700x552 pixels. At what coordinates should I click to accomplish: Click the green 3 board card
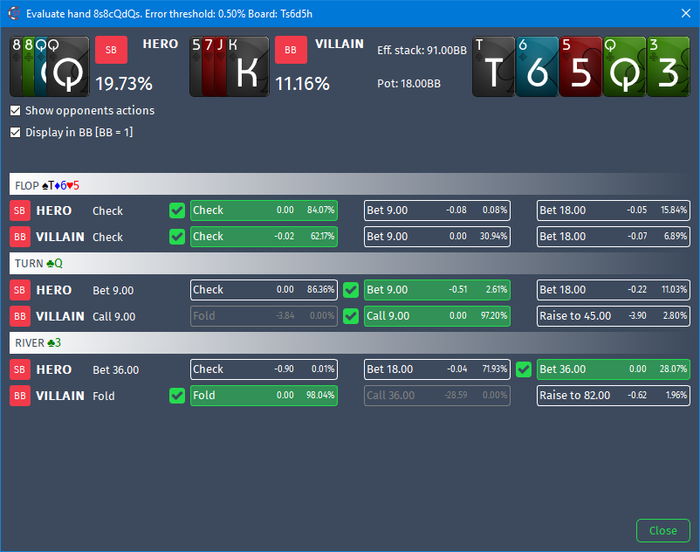[668, 67]
